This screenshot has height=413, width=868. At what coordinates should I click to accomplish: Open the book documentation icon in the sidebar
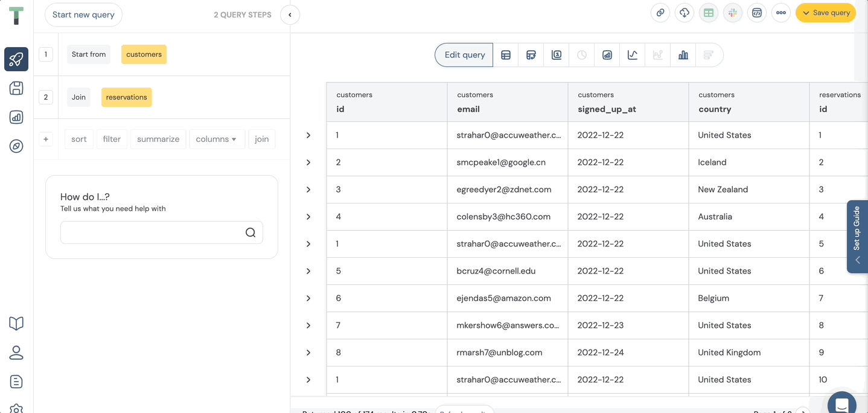click(16, 324)
